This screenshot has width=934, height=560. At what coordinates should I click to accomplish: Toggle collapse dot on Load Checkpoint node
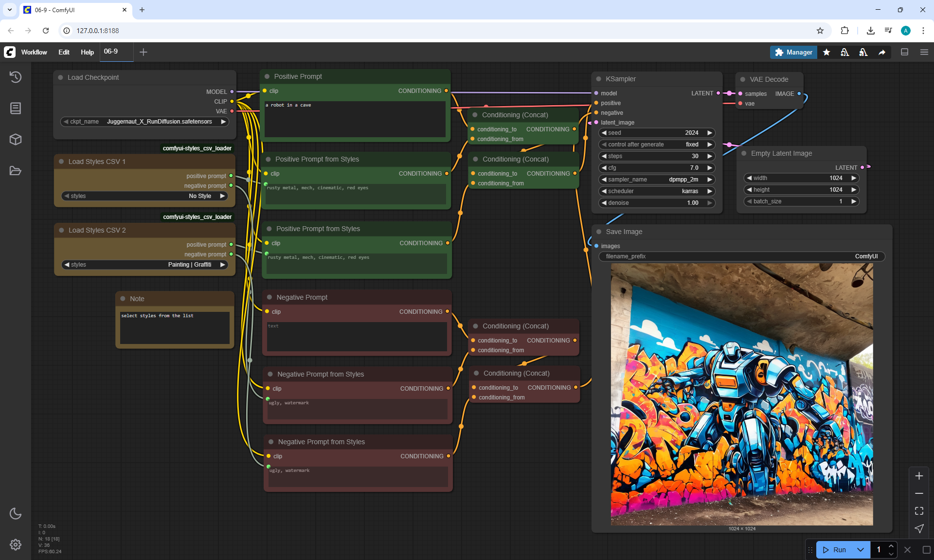tap(61, 77)
